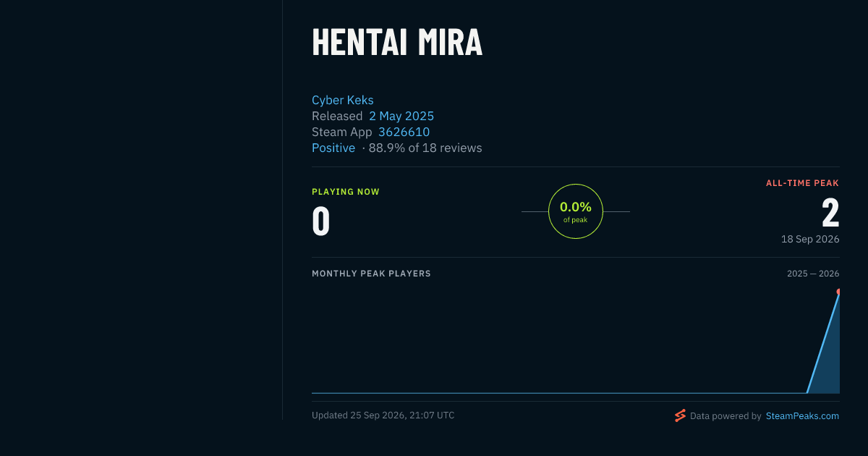Click the All-Time Peak value 2
Screen dimensions: 868x456
(x=830, y=214)
